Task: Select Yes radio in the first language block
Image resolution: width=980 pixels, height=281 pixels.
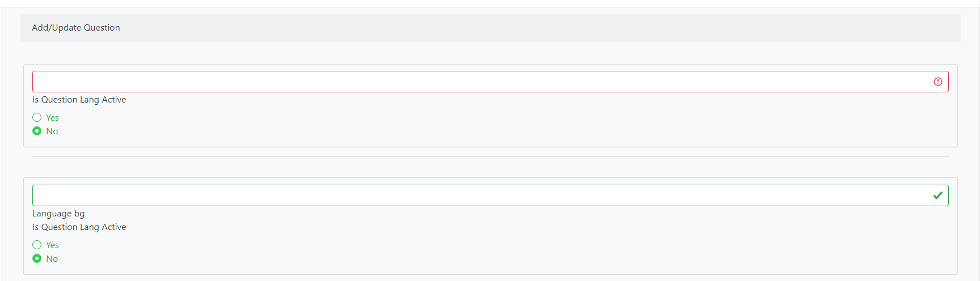Action: pyautogui.click(x=37, y=117)
